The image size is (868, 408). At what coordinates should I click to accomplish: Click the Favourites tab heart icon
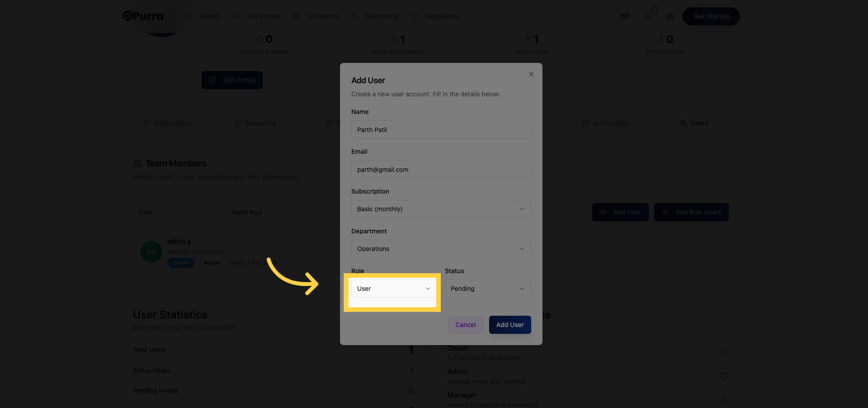pos(238,123)
